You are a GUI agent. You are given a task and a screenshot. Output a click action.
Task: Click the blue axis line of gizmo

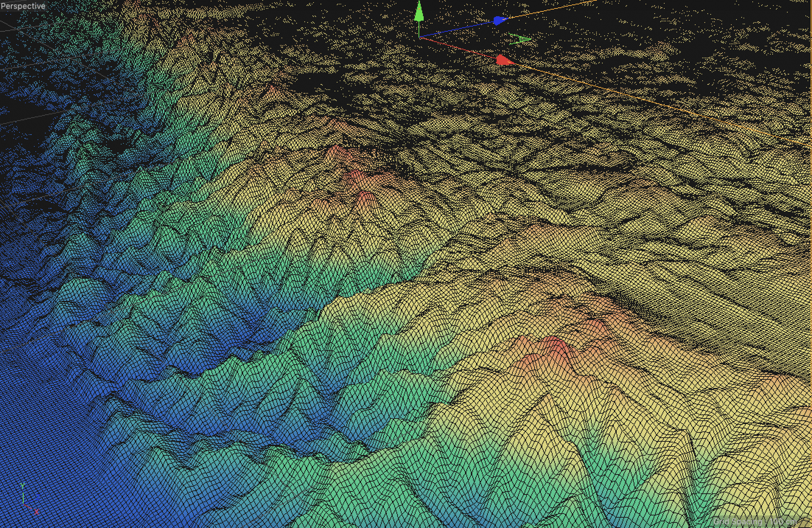coord(457,29)
